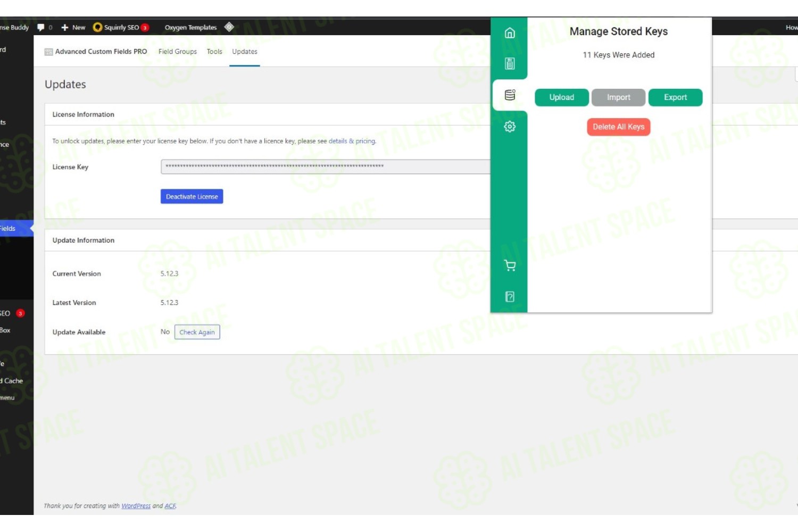Click the Current Version value 5.12.3

click(x=170, y=273)
